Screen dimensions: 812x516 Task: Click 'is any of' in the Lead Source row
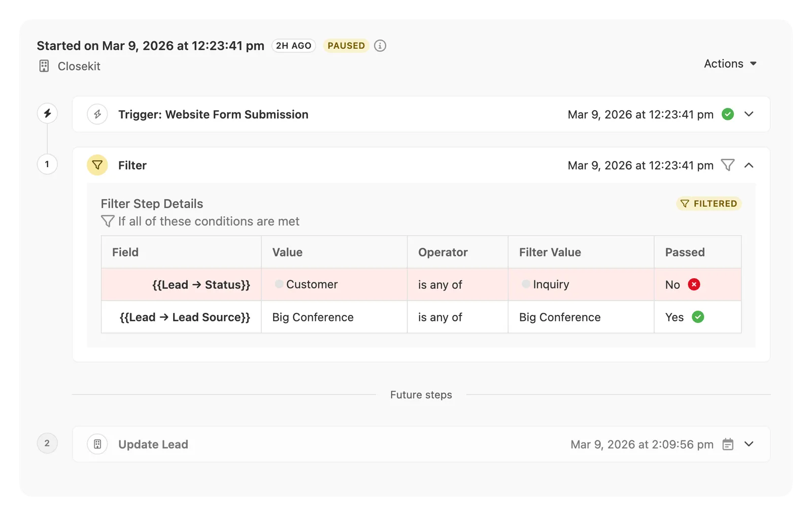click(x=440, y=317)
